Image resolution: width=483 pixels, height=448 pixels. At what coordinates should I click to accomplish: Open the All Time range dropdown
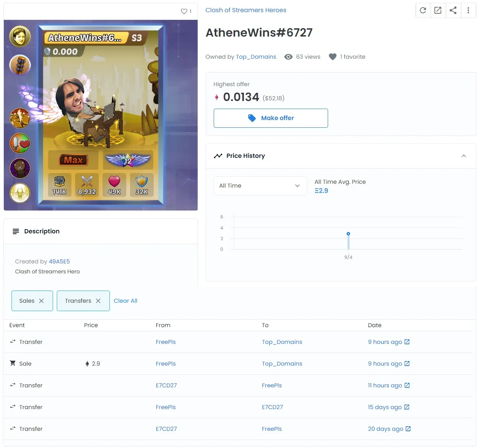[x=260, y=186]
